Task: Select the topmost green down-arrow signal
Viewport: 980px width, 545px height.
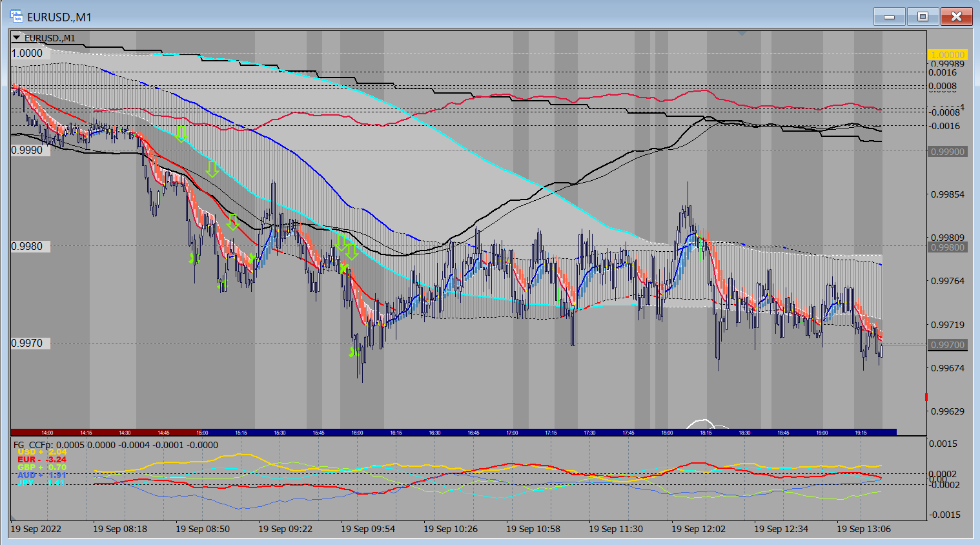Action: point(181,134)
